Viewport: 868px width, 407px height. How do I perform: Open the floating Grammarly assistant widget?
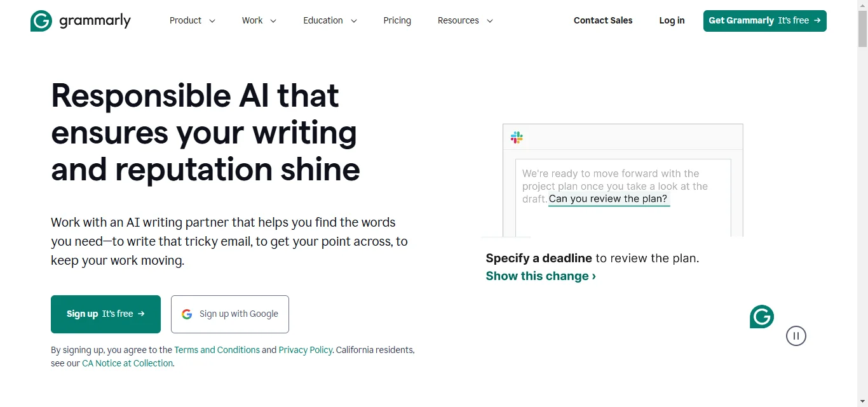[x=761, y=316]
